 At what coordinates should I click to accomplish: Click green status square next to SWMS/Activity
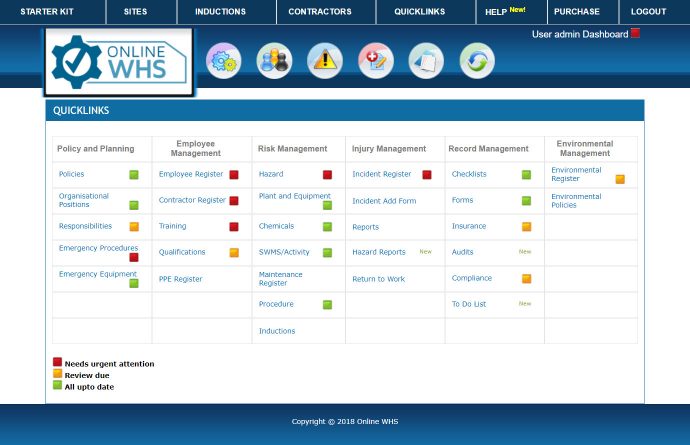click(x=327, y=253)
